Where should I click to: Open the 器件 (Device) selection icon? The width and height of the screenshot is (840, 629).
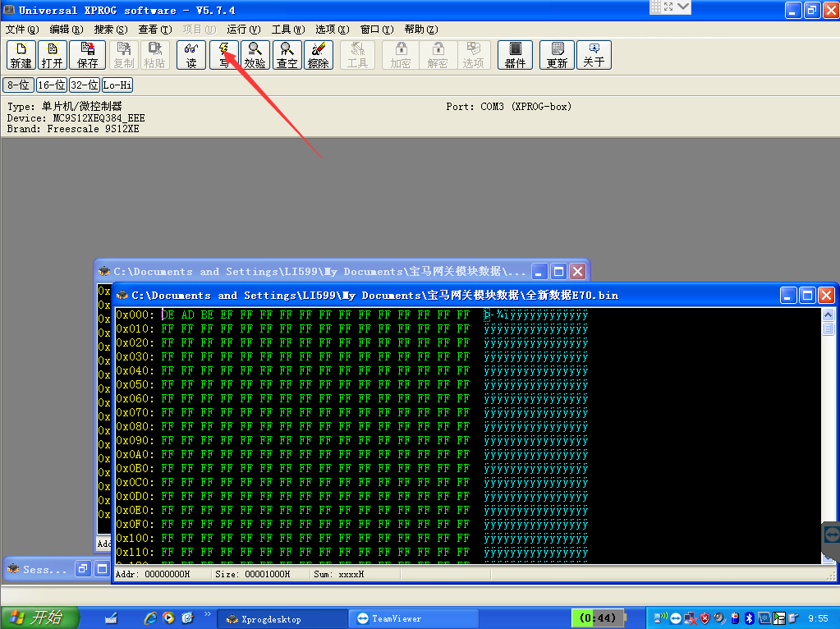pyautogui.click(x=515, y=55)
